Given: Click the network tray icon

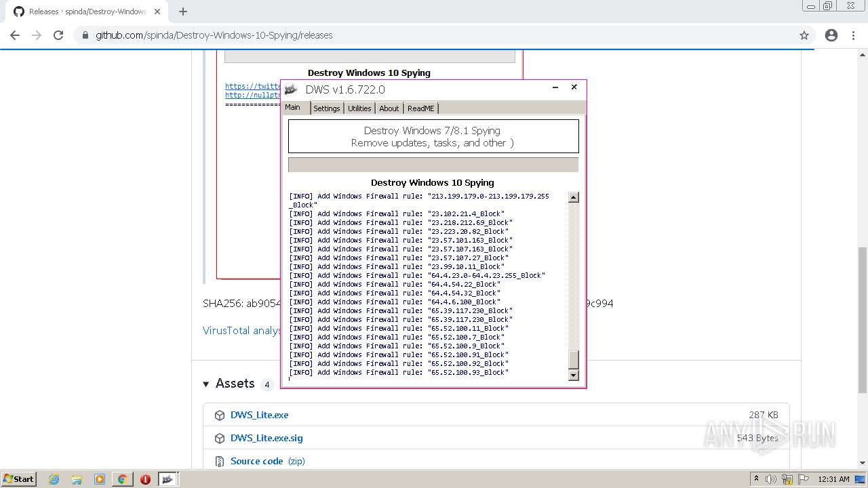Looking at the screenshot, I should 787,479.
